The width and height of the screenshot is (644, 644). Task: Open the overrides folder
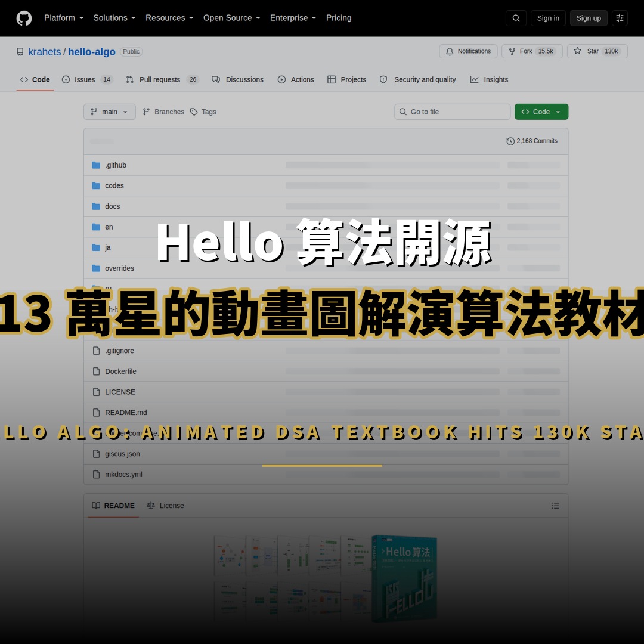(119, 268)
